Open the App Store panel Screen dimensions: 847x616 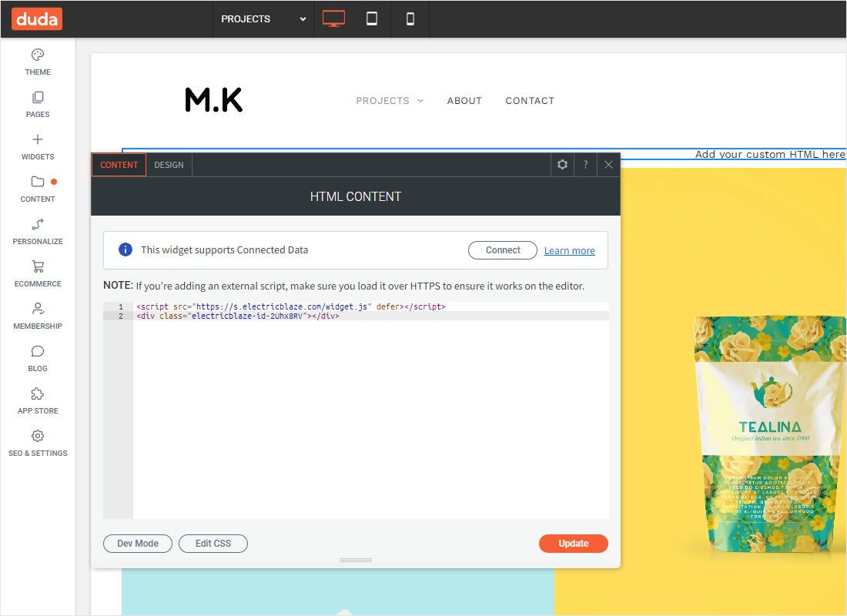(x=38, y=401)
